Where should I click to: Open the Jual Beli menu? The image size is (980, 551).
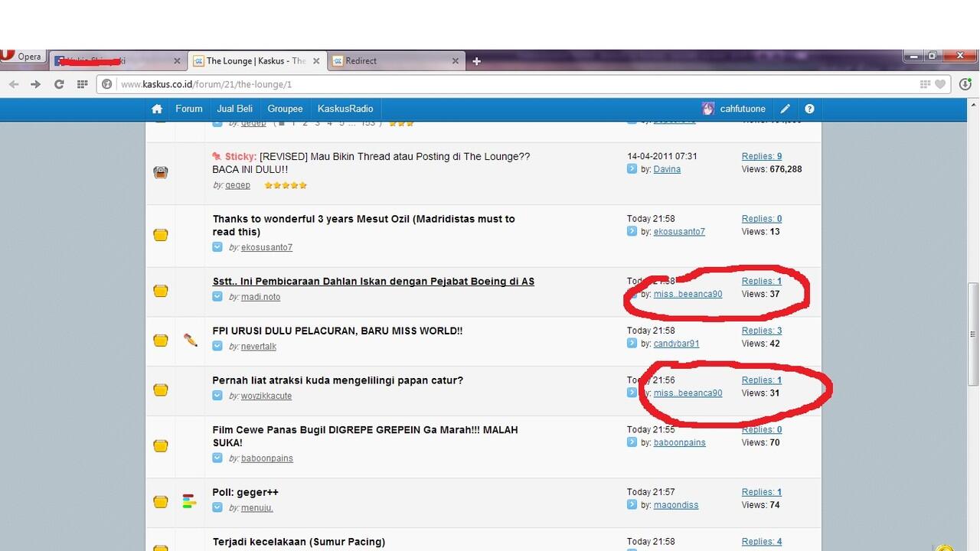(234, 109)
